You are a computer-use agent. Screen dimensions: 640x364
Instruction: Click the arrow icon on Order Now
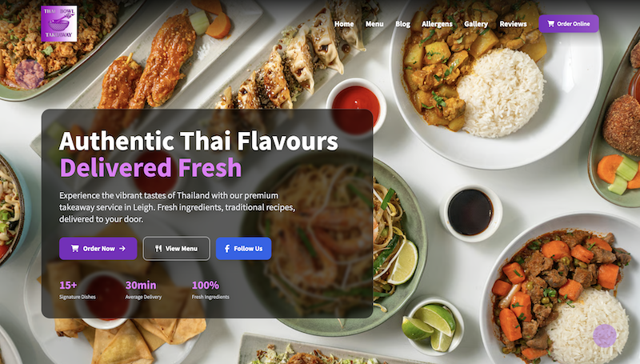point(122,249)
